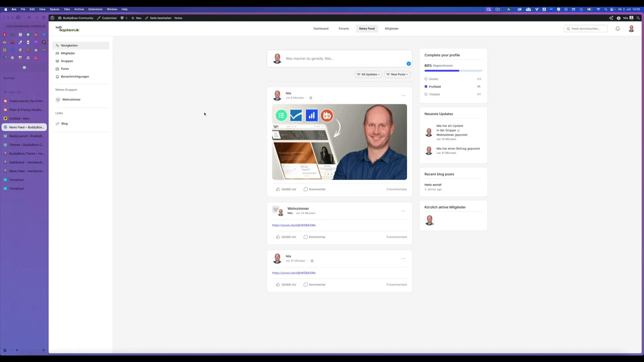The image size is (644, 362).
Task: Click 0 kommentare on image post
Action: [396, 189]
